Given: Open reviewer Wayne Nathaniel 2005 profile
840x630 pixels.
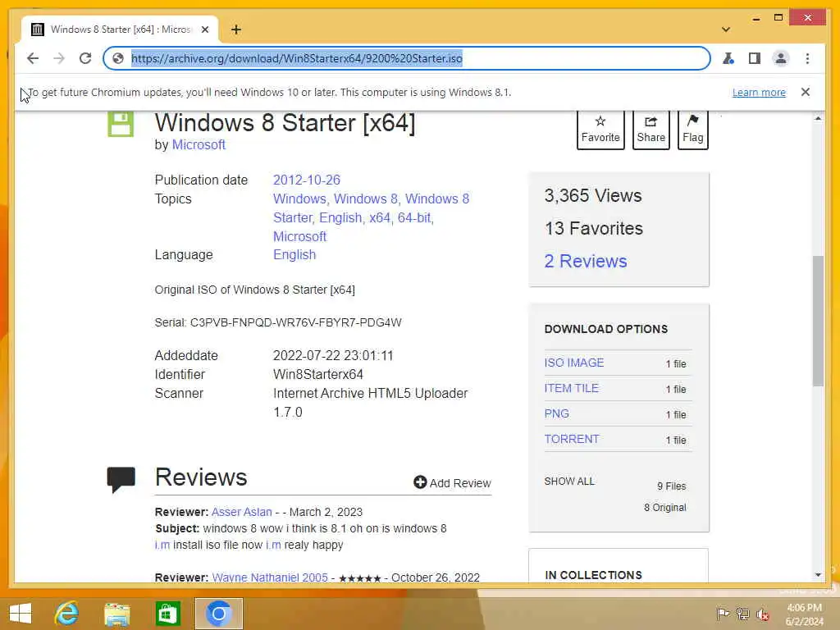Looking at the screenshot, I should [x=269, y=577].
